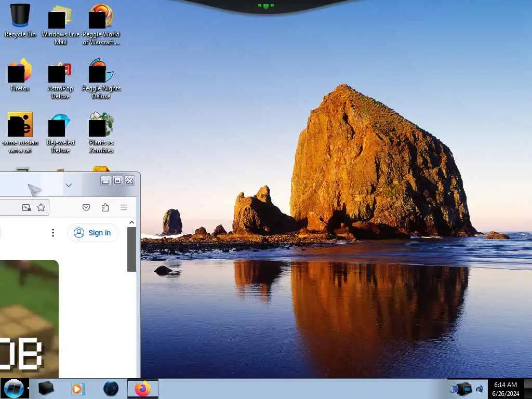Open 'some russian ran a rat' icon
Screen dimensions: 532x399
point(20,132)
